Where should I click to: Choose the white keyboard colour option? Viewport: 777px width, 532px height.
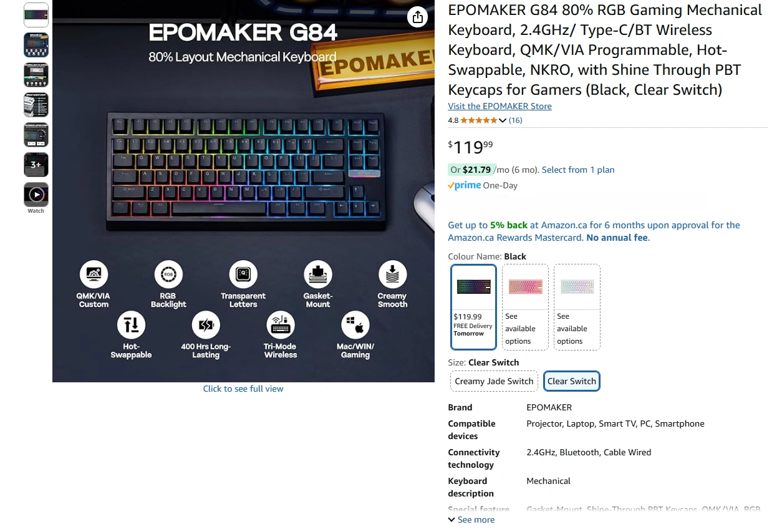point(577,307)
